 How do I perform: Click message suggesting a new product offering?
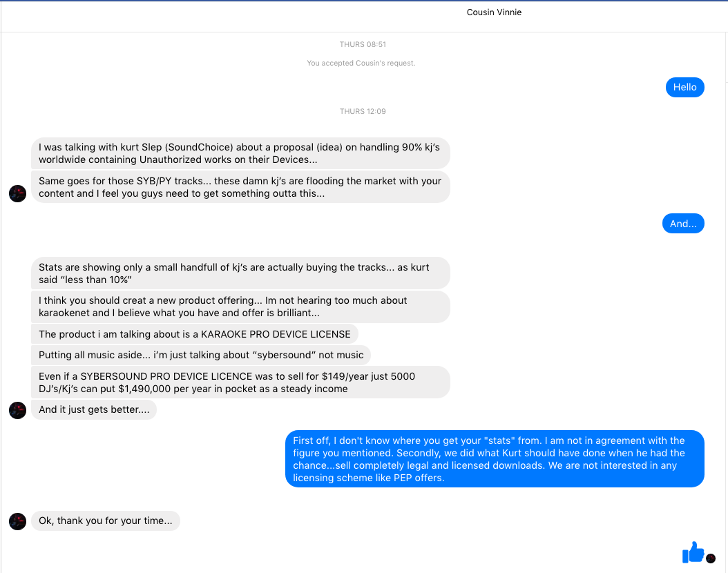(x=240, y=307)
